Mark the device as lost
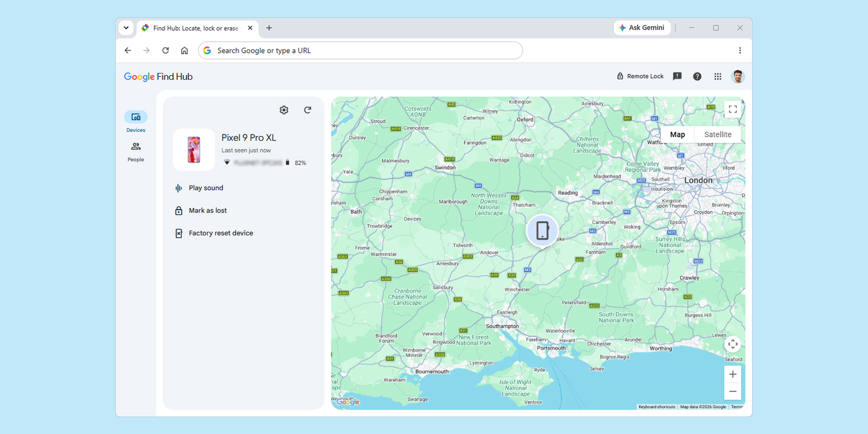Image resolution: width=868 pixels, height=434 pixels. 207,210
